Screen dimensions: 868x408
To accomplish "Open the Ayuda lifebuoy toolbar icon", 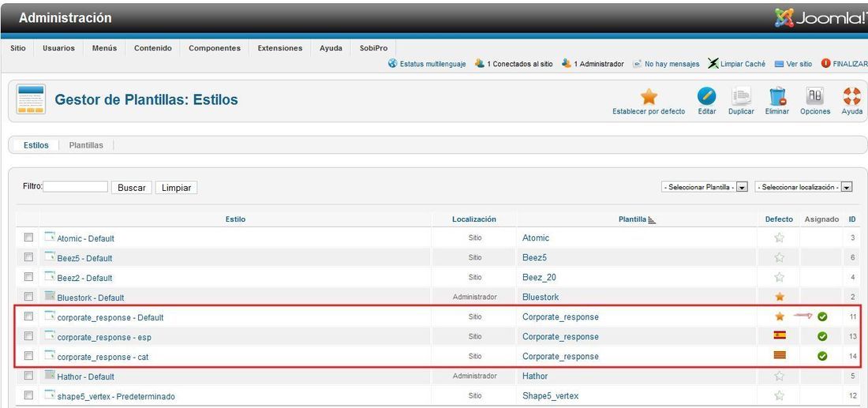I will click(851, 96).
